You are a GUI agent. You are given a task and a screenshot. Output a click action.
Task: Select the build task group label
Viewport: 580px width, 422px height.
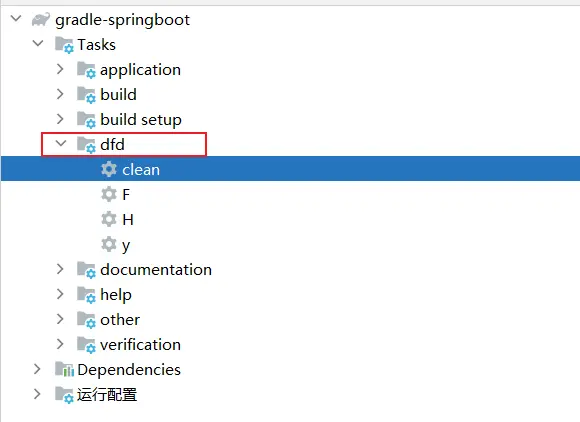tap(118, 95)
